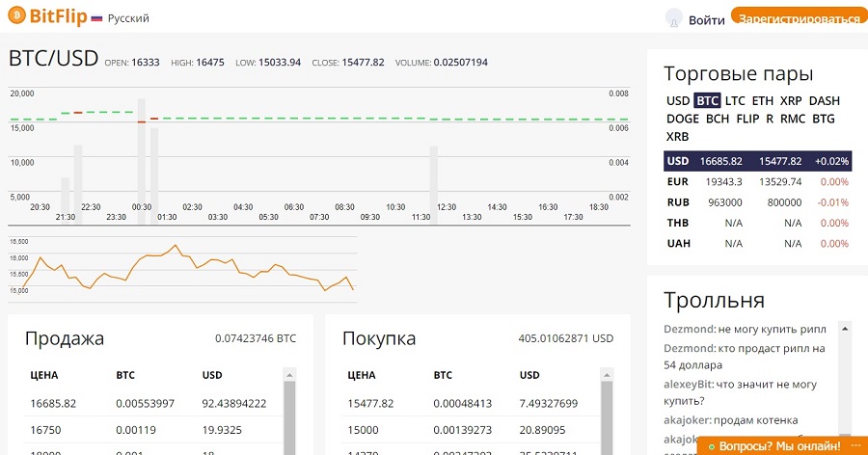Click the BTC/USD pair heading
This screenshot has width=868, height=455.
53,58
